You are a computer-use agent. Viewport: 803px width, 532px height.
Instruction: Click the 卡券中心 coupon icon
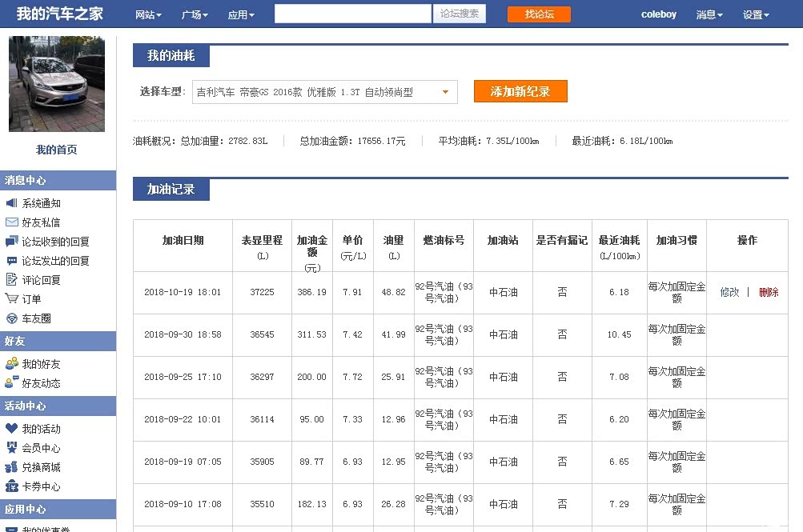[x=11, y=486]
